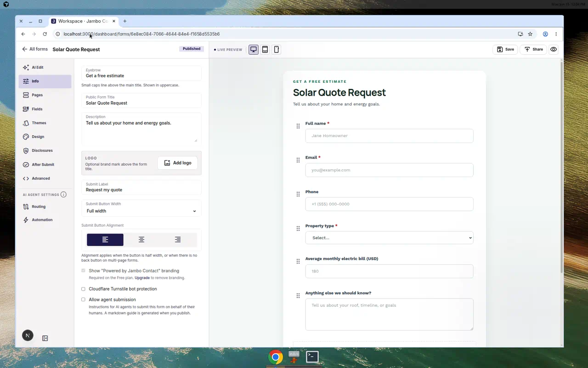Screen dimensions: 588x368
Task: Enable Allow agent submission checkbox
Action: [x=83, y=299]
